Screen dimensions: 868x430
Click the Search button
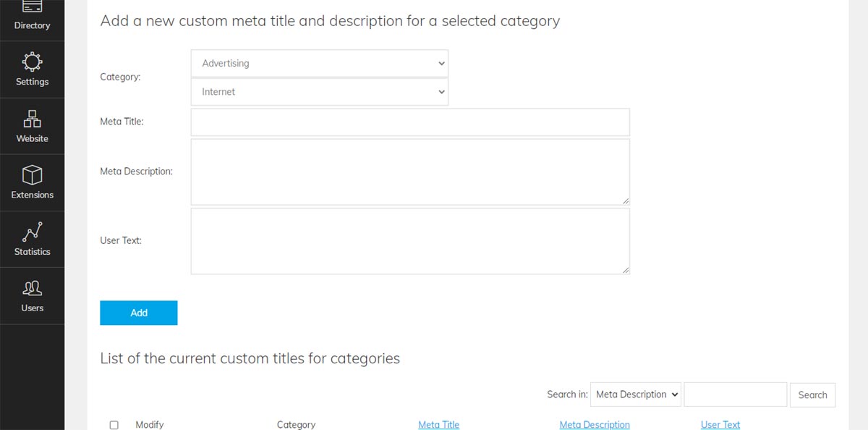812,395
